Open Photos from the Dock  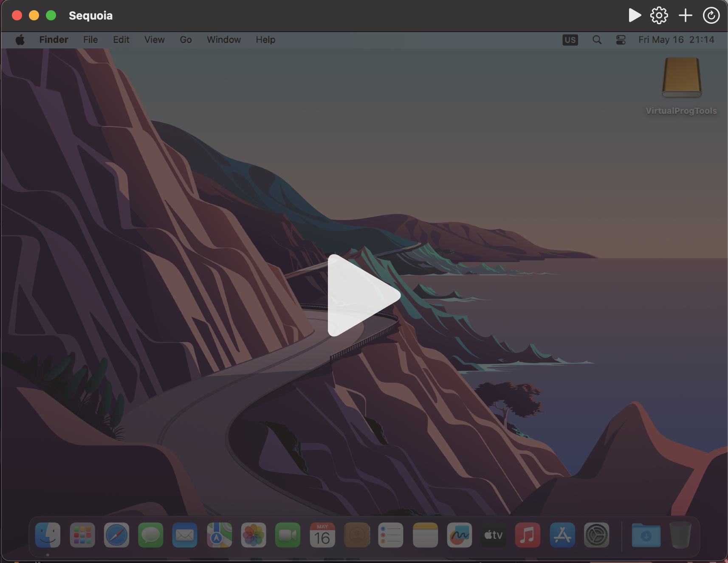[x=254, y=535]
